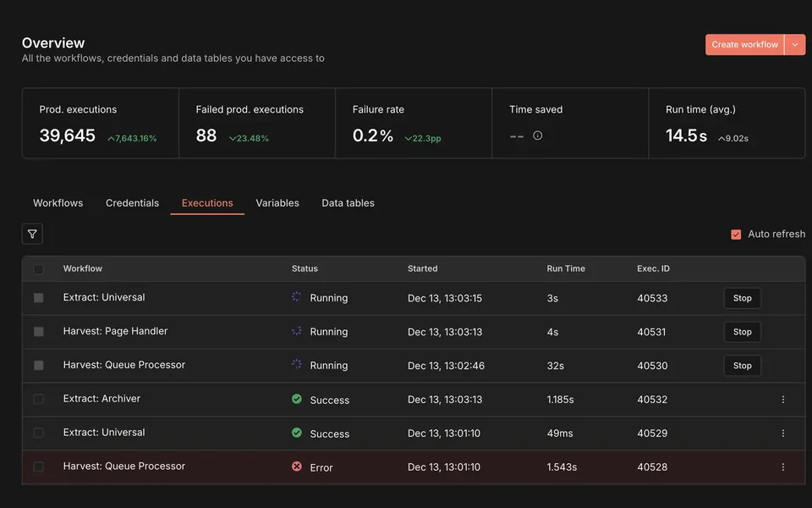Switch to the Workflows tab
812x508 pixels.
coord(58,202)
